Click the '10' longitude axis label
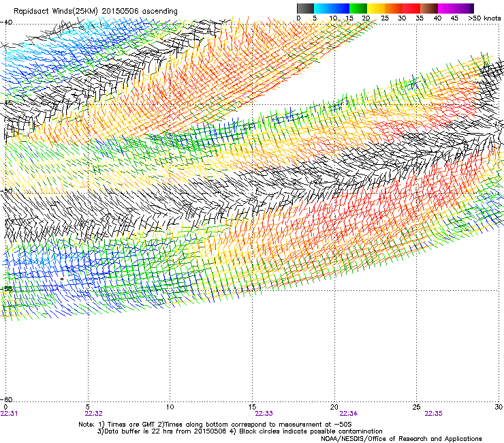The height and width of the screenshot is (443, 504). pyautogui.click(x=170, y=407)
